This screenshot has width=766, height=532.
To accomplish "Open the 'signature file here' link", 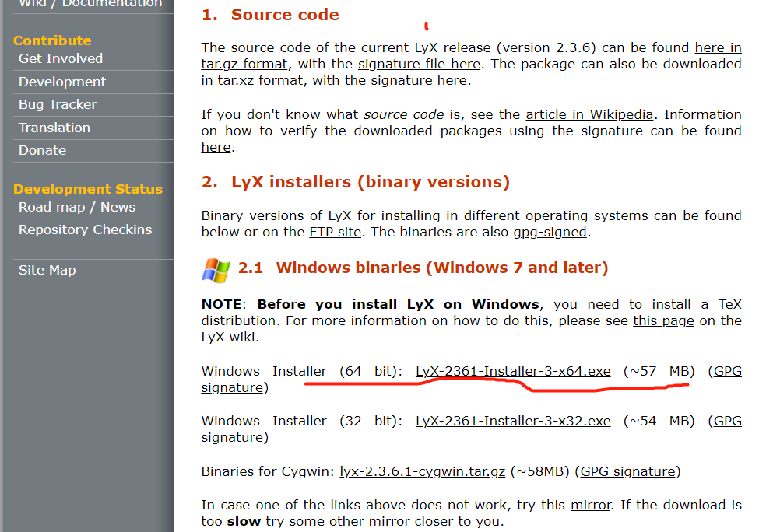I will [419, 64].
